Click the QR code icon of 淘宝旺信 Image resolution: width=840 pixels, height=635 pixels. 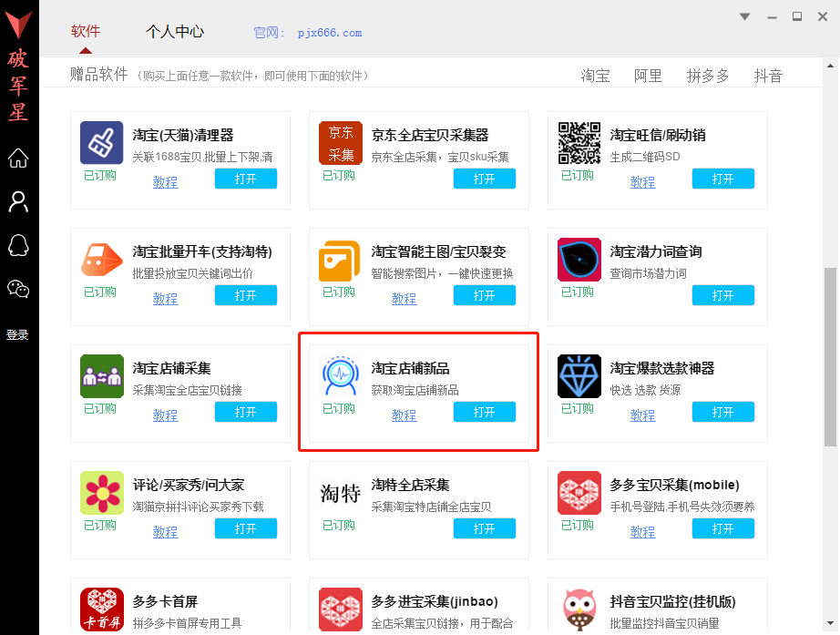[579, 142]
